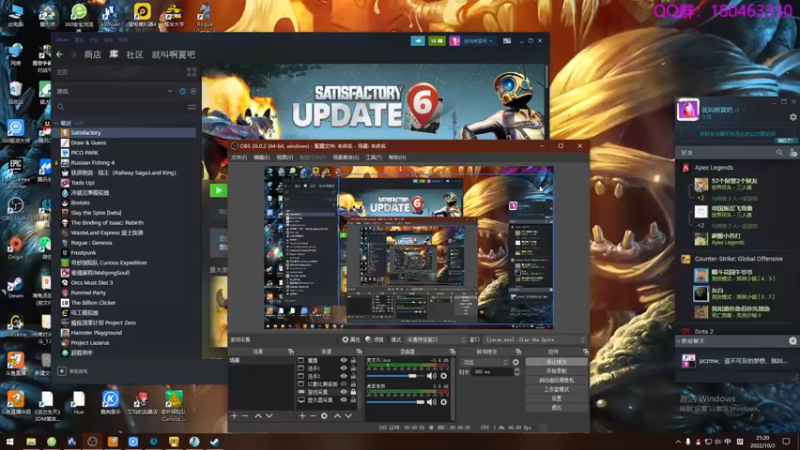The image size is (800, 450).
Task: Click Steam library search magnifier icon
Action: (61, 107)
